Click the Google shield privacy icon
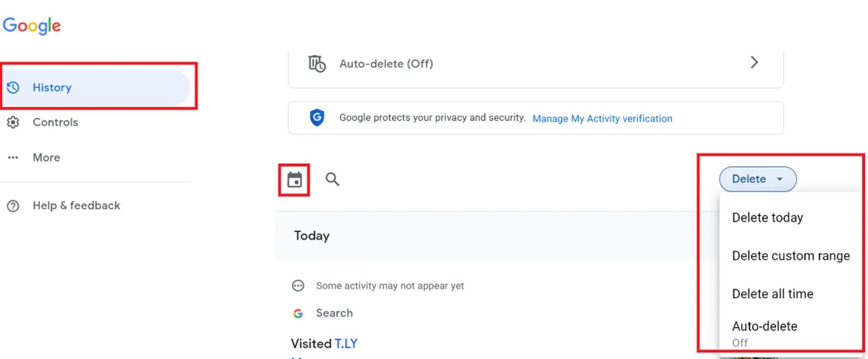Screen dimensions: 868x359 [x=317, y=118]
